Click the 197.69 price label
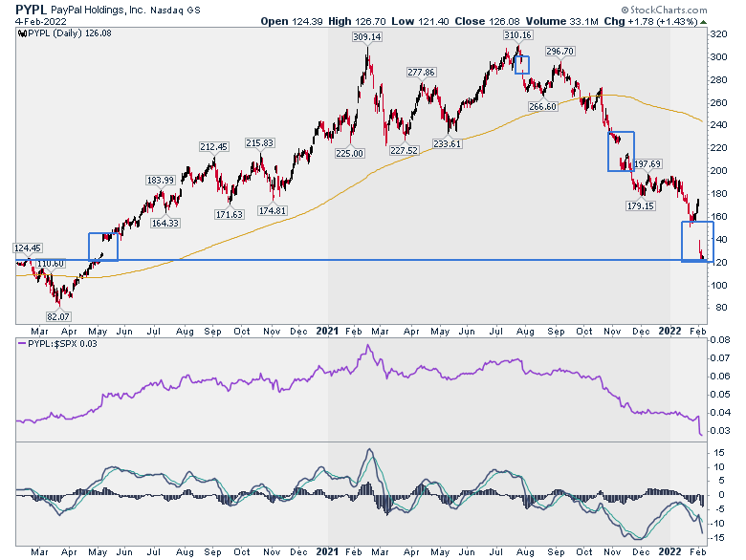This screenshot has width=746, height=560. pyautogui.click(x=647, y=163)
